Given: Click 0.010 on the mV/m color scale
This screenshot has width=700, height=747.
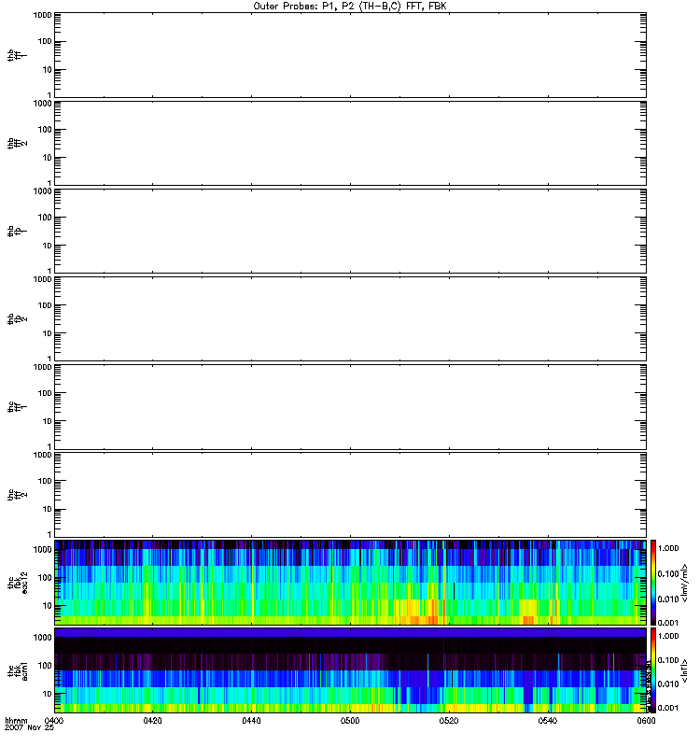Looking at the screenshot, I should [x=668, y=599].
